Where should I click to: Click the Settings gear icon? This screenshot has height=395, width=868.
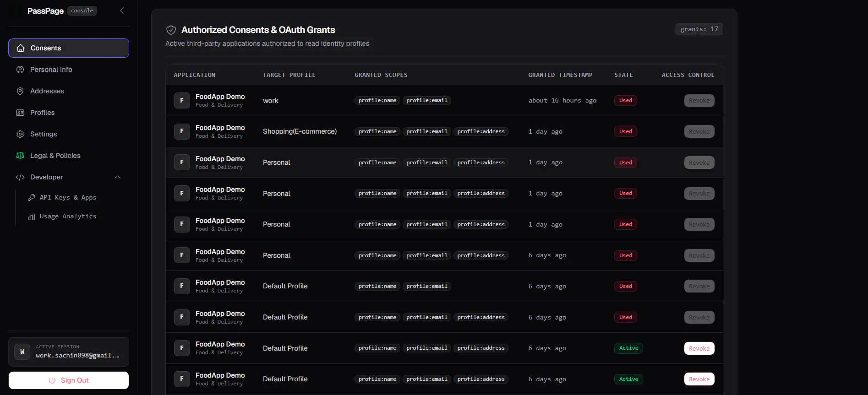20,134
